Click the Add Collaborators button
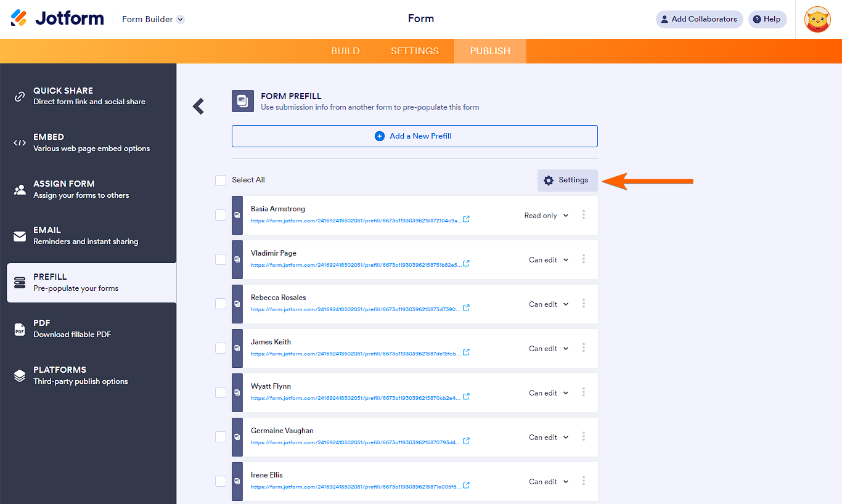This screenshot has width=842, height=504. click(700, 19)
